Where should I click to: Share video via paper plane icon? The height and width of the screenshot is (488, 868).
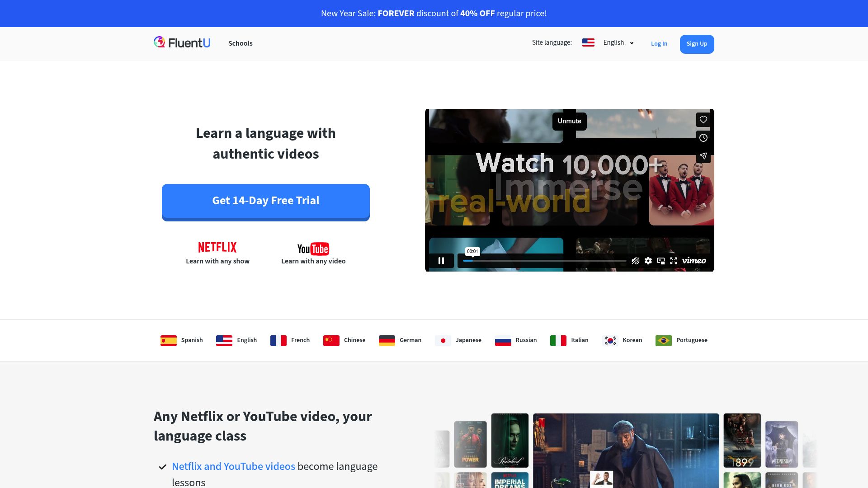click(x=703, y=156)
